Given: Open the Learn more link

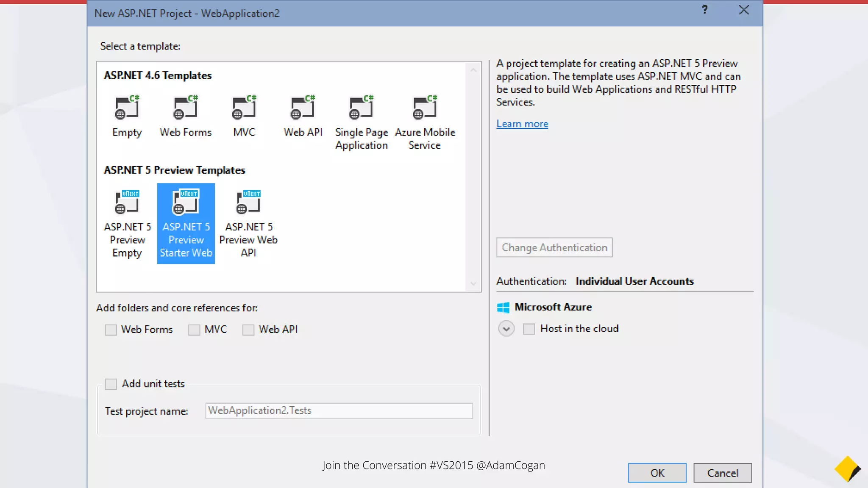Looking at the screenshot, I should (522, 124).
